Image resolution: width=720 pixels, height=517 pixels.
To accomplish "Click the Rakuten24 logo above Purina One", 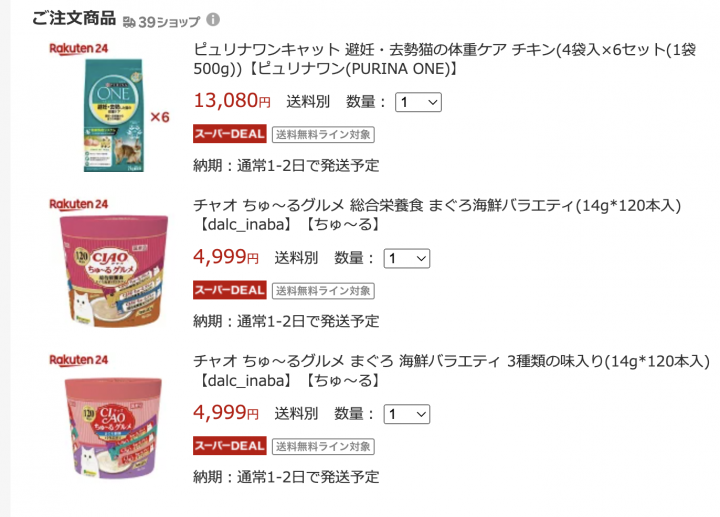I will coord(79,47).
